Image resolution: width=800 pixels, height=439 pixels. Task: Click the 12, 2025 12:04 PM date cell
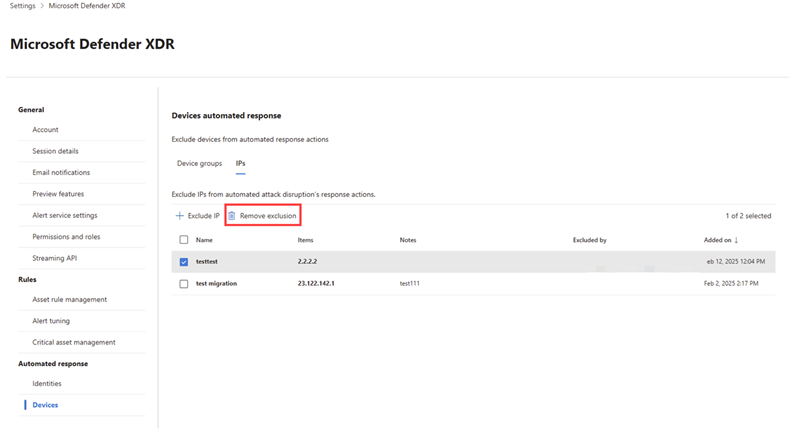[736, 261]
